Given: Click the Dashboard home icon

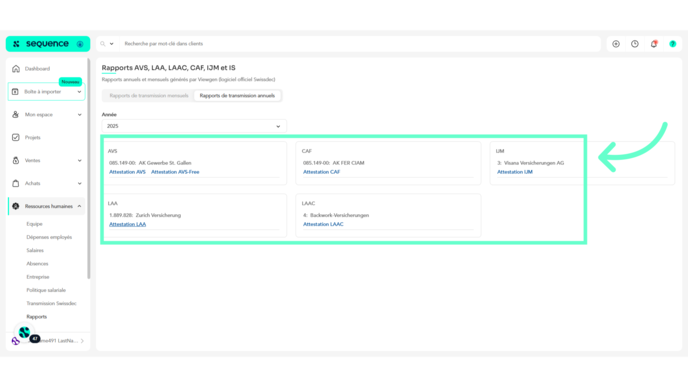Looking at the screenshot, I should pos(16,68).
